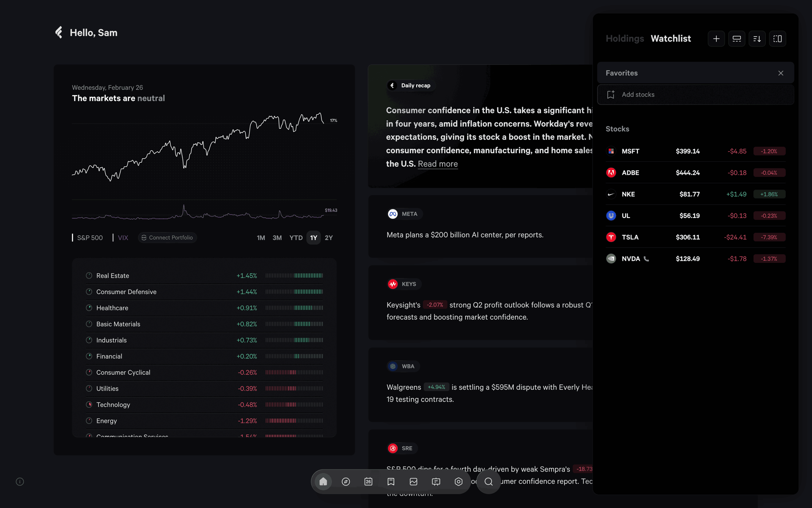Toggle the S&P 500 chart series
The height and width of the screenshot is (508, 812).
coord(88,237)
